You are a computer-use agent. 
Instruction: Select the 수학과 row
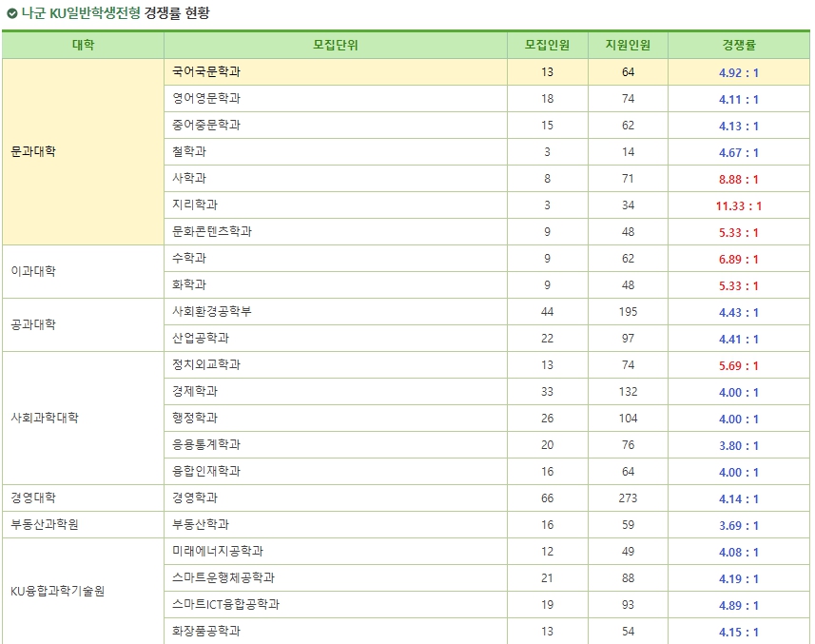point(487,259)
